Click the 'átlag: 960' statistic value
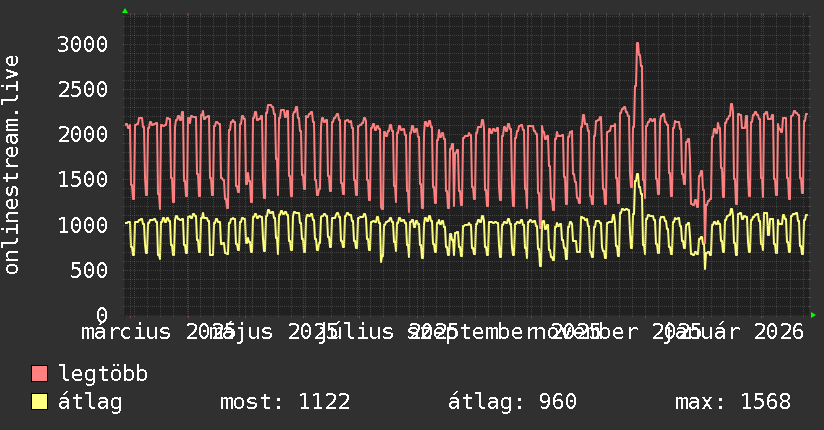Screen dimensions: 824x430 [x=512, y=402]
